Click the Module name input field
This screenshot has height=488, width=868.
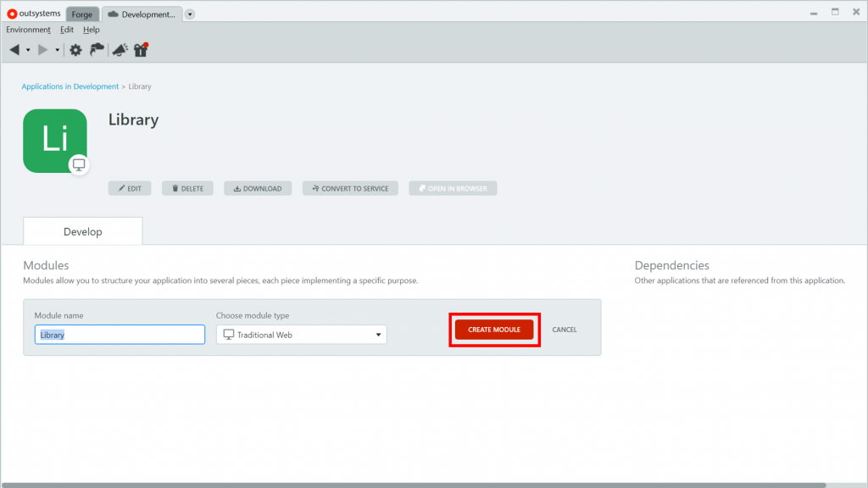coord(120,335)
